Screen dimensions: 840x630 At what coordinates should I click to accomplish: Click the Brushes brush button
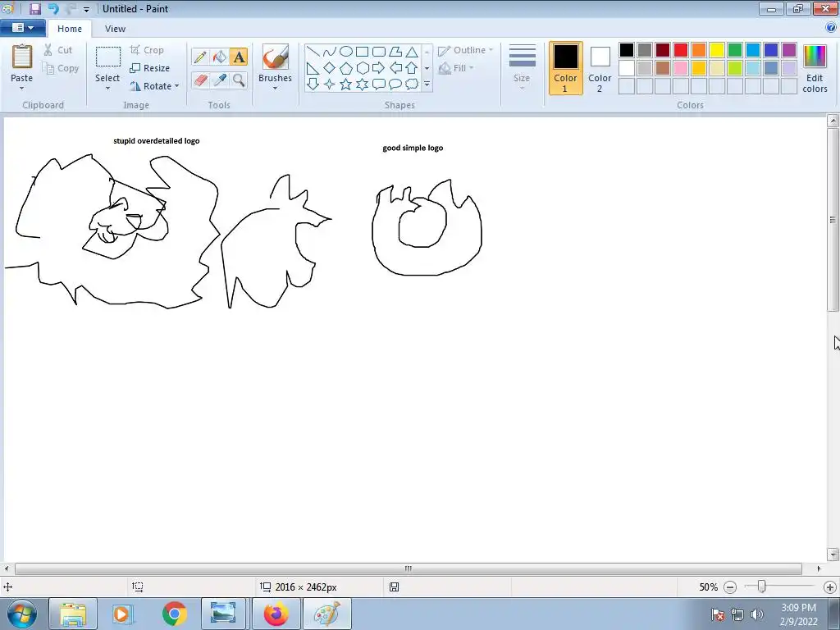[276, 57]
